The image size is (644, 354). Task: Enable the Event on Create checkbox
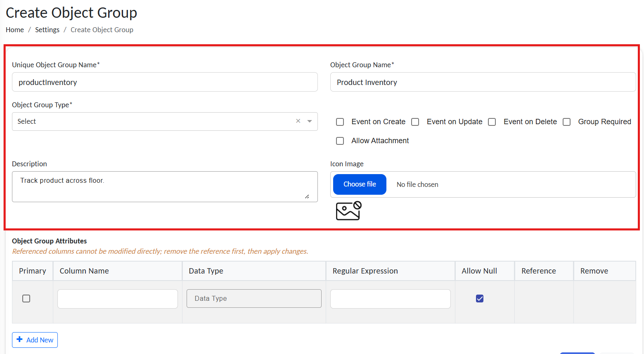[x=340, y=122]
